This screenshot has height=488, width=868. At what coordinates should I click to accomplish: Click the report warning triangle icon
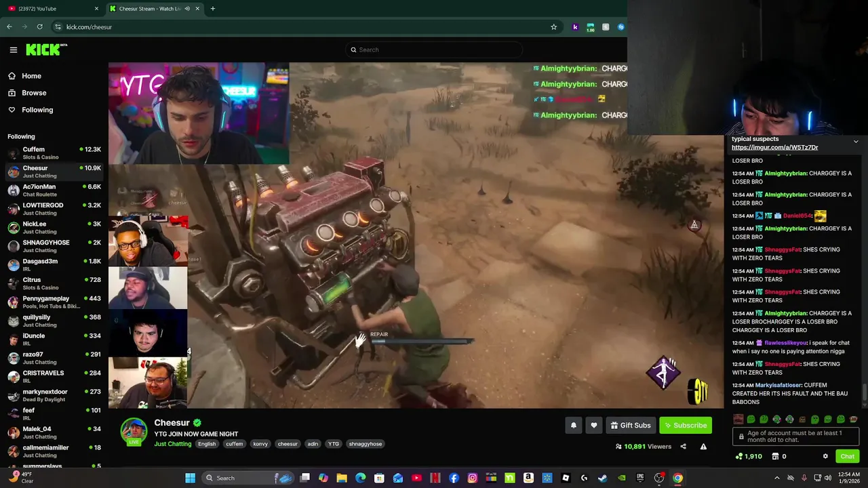tap(703, 447)
